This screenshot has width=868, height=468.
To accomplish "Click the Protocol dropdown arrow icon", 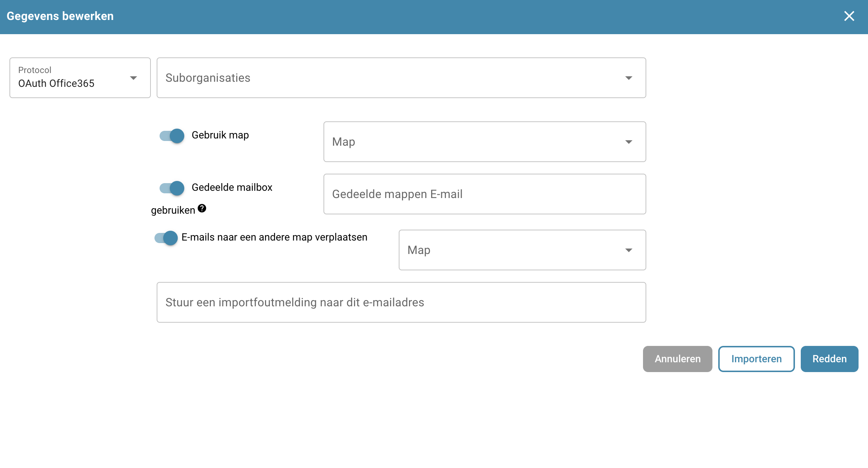I will (133, 78).
